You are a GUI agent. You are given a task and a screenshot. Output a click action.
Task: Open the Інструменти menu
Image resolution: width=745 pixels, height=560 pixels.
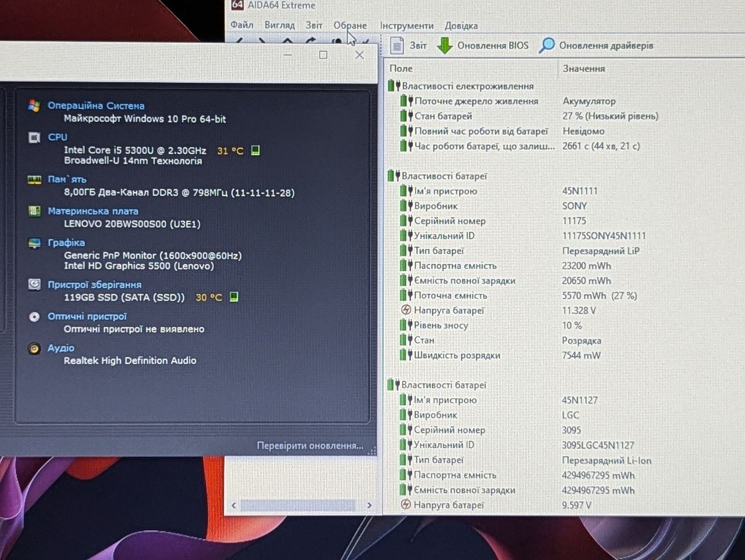pos(407,26)
